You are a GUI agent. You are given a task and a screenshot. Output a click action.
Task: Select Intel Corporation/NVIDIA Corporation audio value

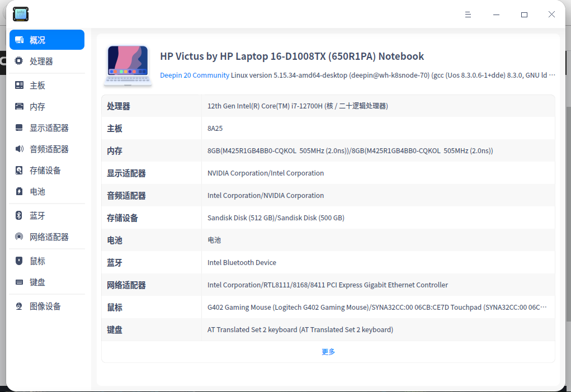tap(266, 196)
